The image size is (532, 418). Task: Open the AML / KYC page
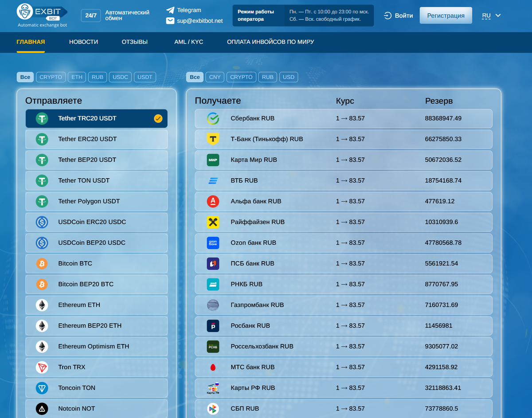tap(189, 42)
